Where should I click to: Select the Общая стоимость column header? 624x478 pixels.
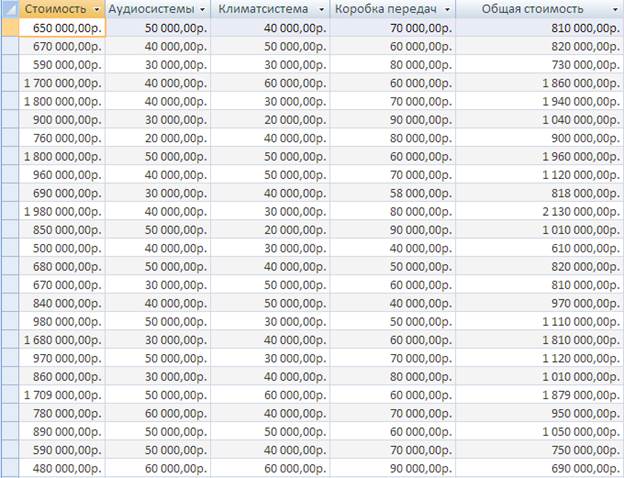coord(539,9)
